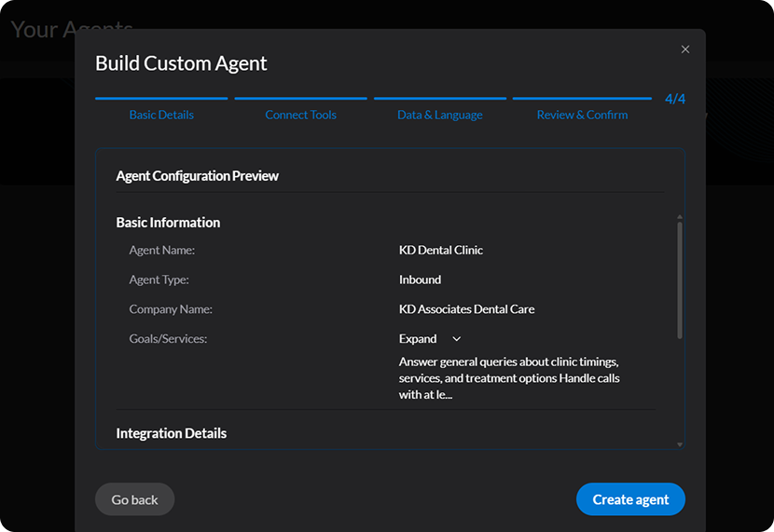Close the Build Custom Agent dialog
The image size is (774, 532).
click(x=685, y=49)
